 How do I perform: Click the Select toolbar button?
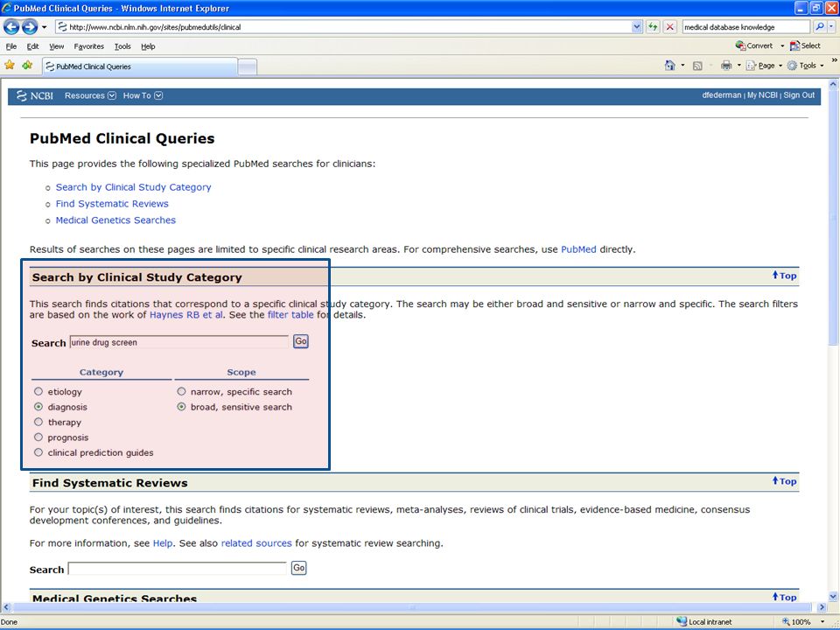[x=805, y=46]
